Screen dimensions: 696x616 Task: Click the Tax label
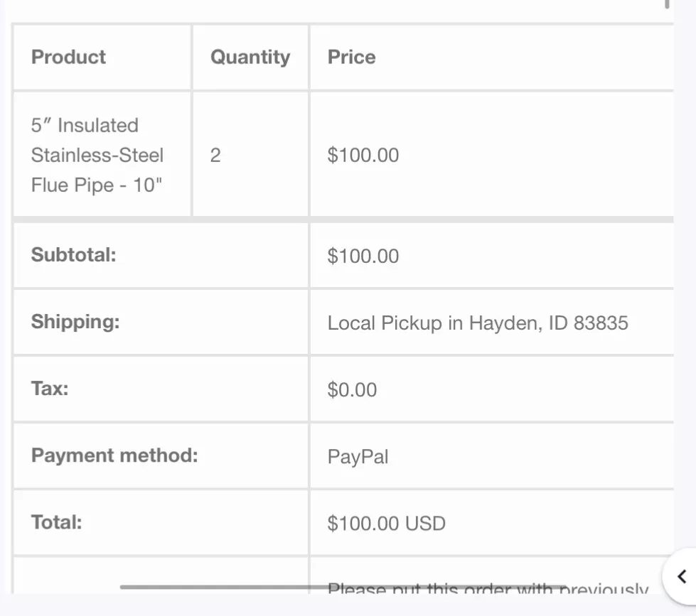point(50,389)
